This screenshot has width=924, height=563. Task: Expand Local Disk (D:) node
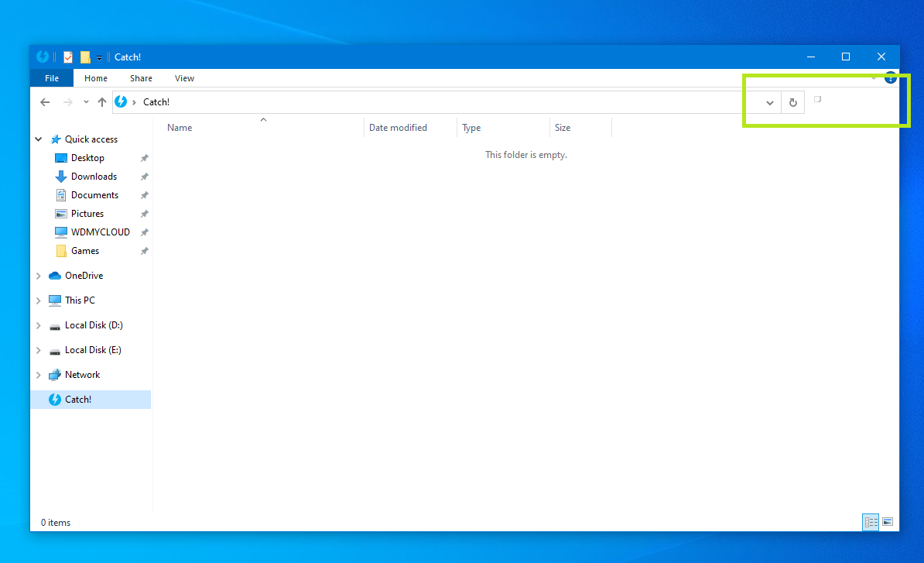coord(38,325)
